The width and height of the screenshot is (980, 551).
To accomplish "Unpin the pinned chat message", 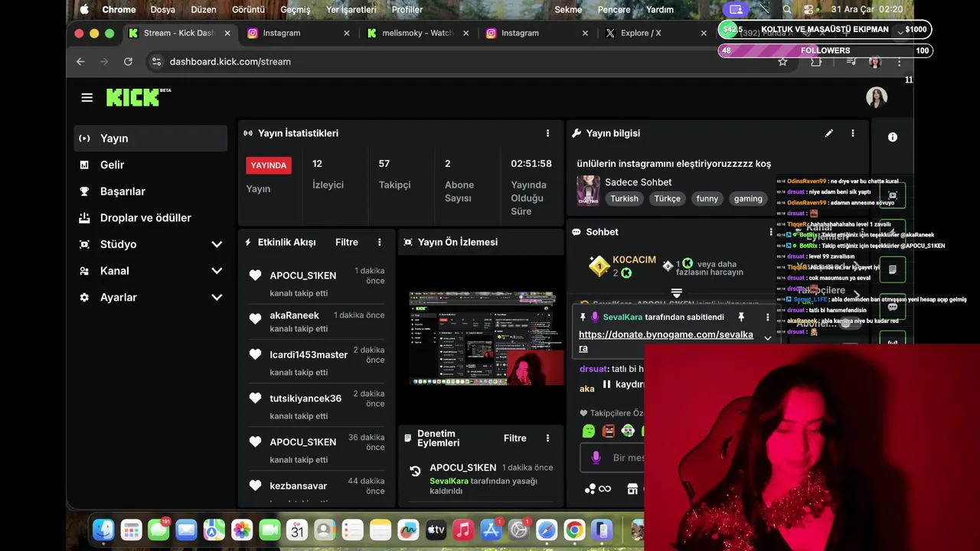I will point(741,317).
